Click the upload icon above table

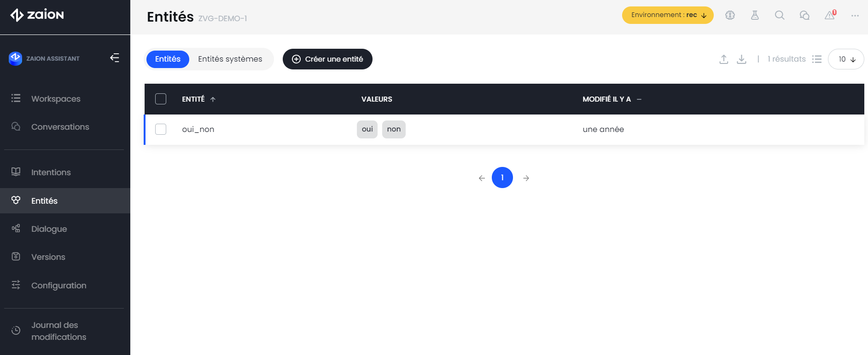(724, 59)
